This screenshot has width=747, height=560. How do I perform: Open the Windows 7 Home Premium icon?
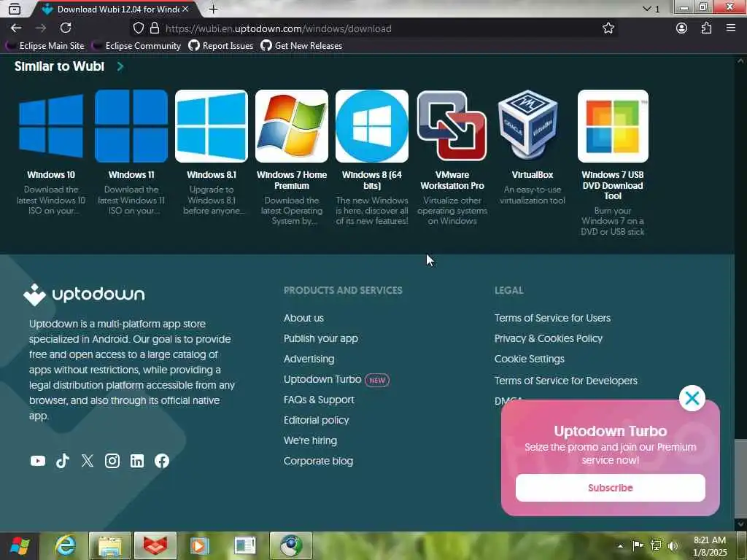[x=292, y=126]
